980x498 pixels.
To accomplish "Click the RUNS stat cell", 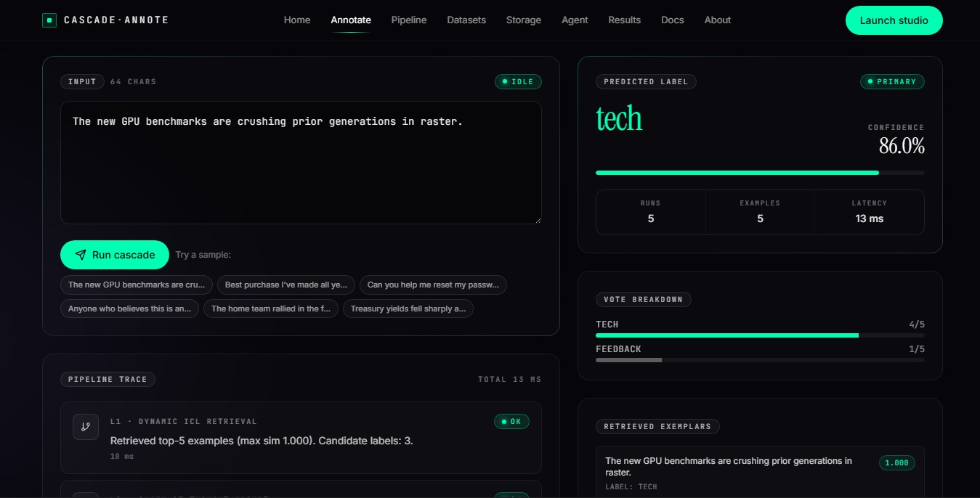I will point(651,212).
